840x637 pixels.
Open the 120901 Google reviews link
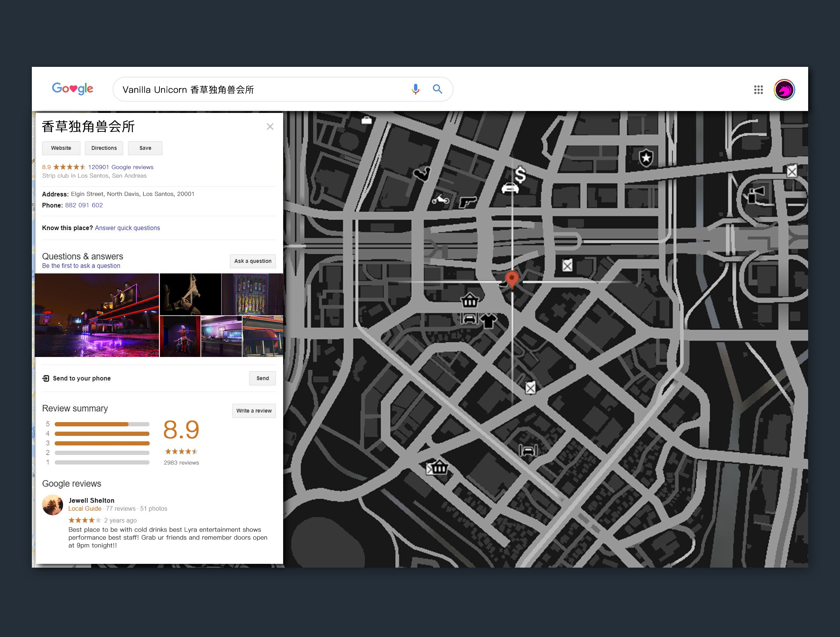click(121, 167)
